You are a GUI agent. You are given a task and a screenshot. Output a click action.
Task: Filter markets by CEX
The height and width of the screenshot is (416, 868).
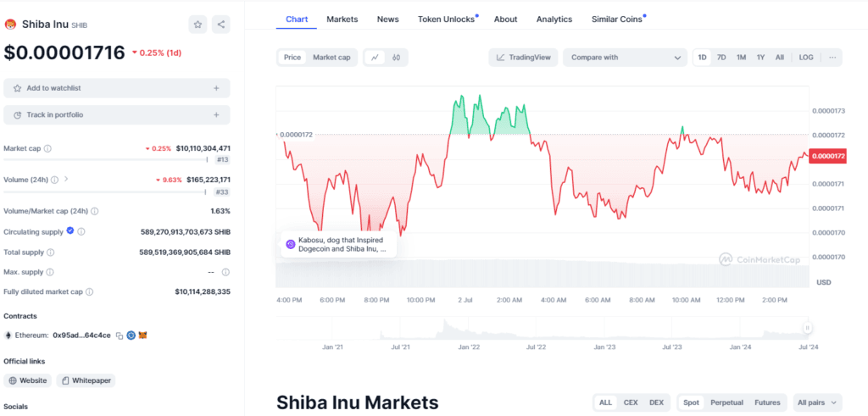(631, 402)
